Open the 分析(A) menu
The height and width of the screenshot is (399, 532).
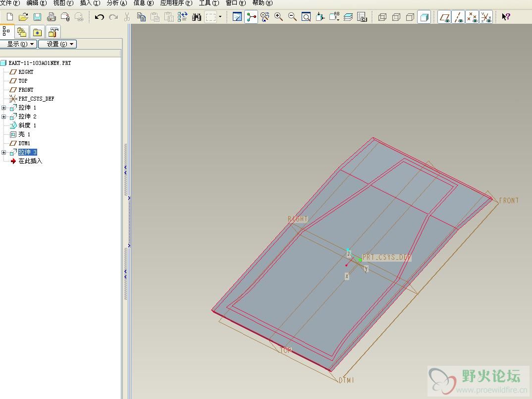click(x=117, y=3)
